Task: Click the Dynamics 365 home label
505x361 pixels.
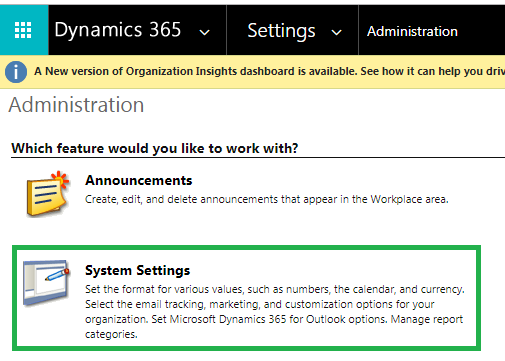Action: [118, 30]
